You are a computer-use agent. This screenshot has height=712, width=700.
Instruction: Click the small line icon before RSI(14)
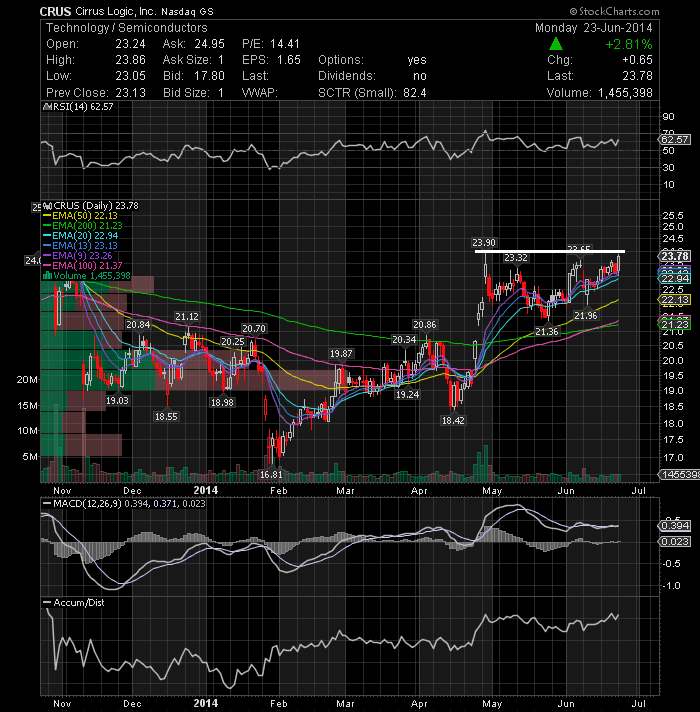(x=46, y=107)
